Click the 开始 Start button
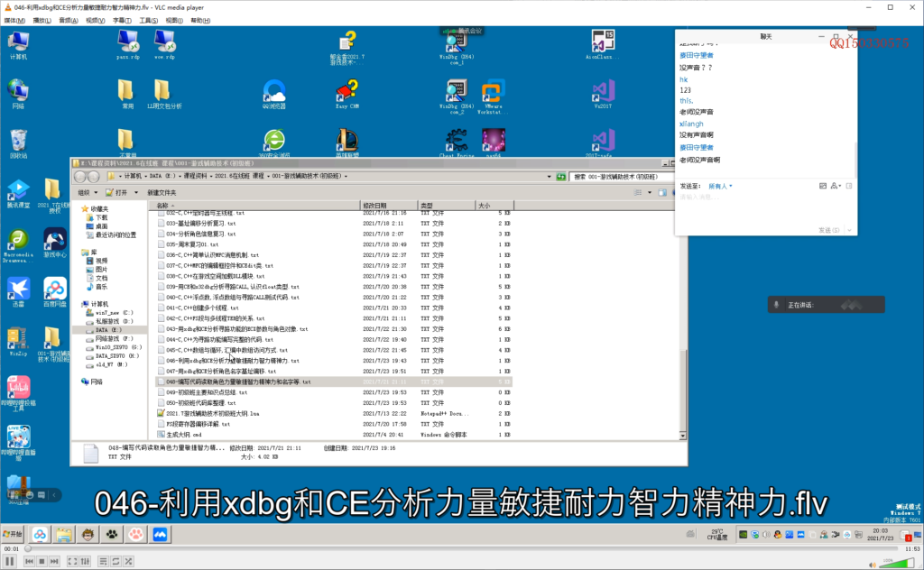 pos(13,534)
